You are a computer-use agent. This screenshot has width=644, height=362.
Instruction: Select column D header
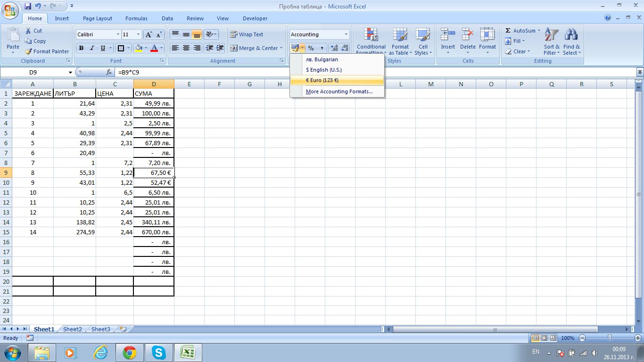click(154, 84)
